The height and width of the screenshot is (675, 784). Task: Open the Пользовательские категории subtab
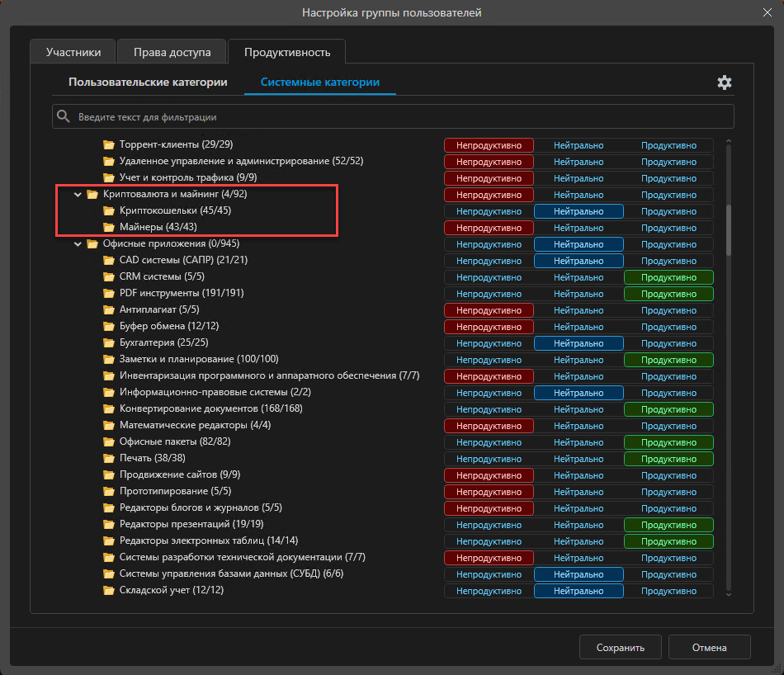click(x=148, y=82)
